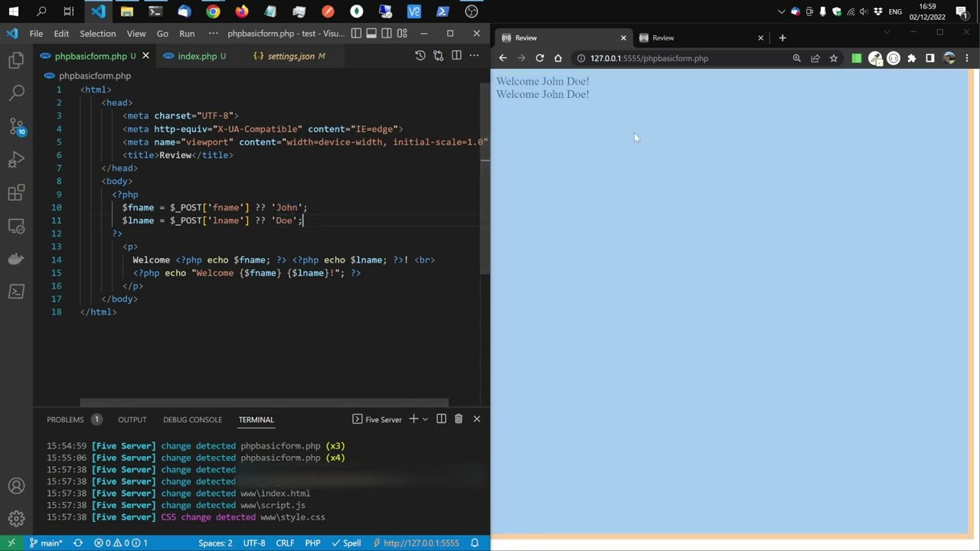The height and width of the screenshot is (551, 980).
Task: Open Run and Debug view
Action: coord(16,160)
